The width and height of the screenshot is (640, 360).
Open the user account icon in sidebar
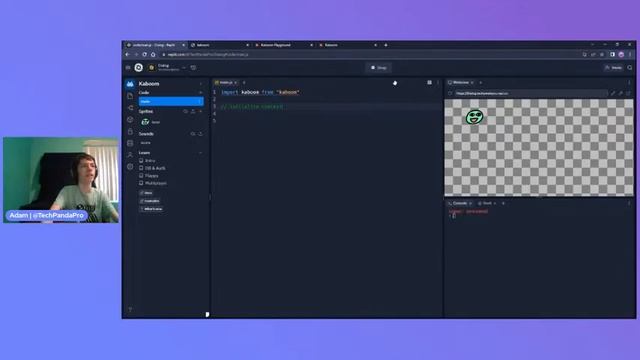coord(130,155)
